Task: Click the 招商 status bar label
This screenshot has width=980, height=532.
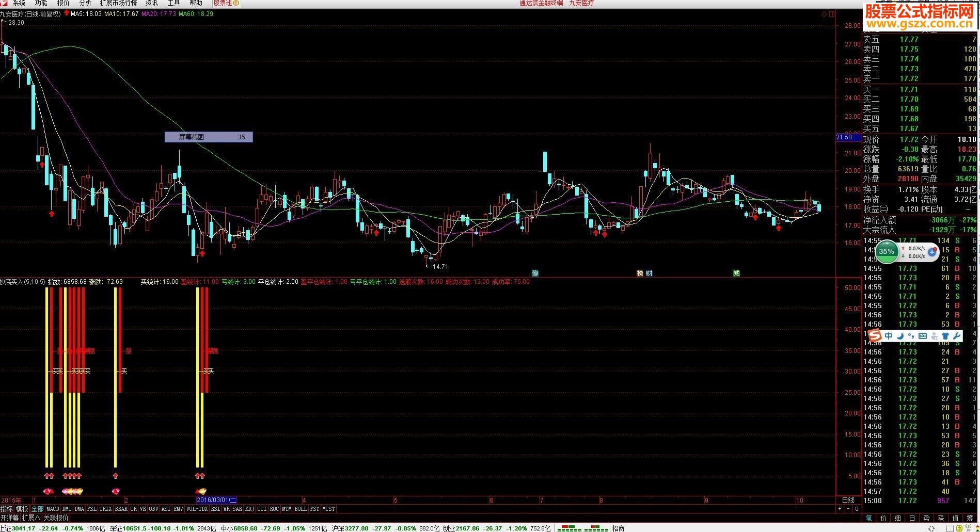Action: (618, 528)
